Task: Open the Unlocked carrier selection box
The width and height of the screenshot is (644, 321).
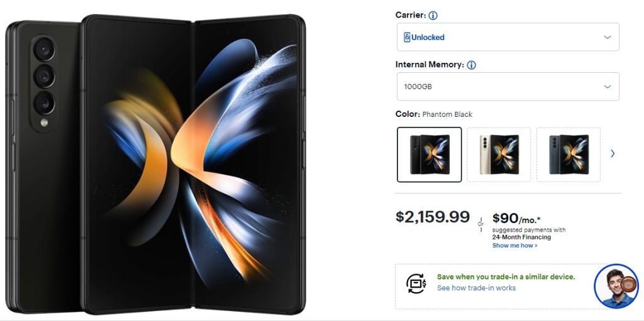Action: click(x=508, y=37)
